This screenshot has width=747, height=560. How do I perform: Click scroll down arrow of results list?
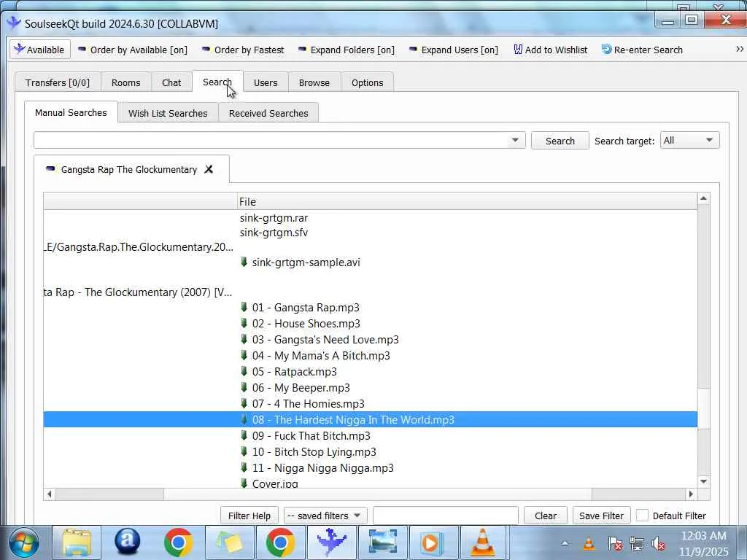click(704, 481)
